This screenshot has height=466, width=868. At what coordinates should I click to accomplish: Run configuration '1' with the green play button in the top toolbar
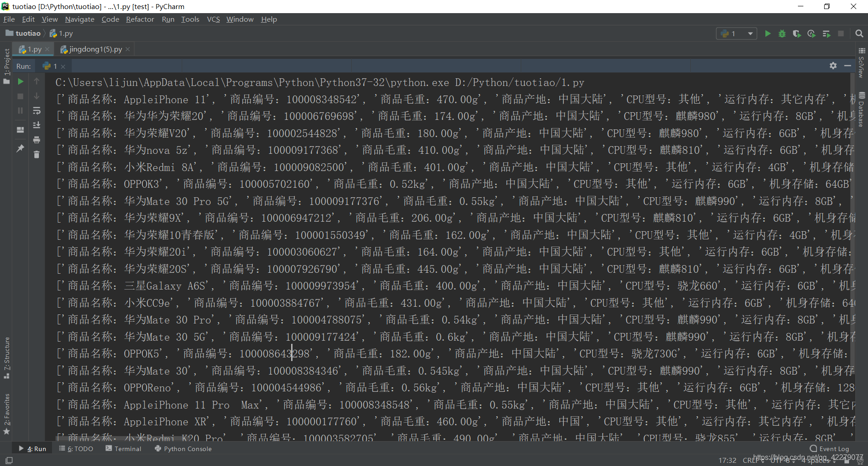point(768,33)
